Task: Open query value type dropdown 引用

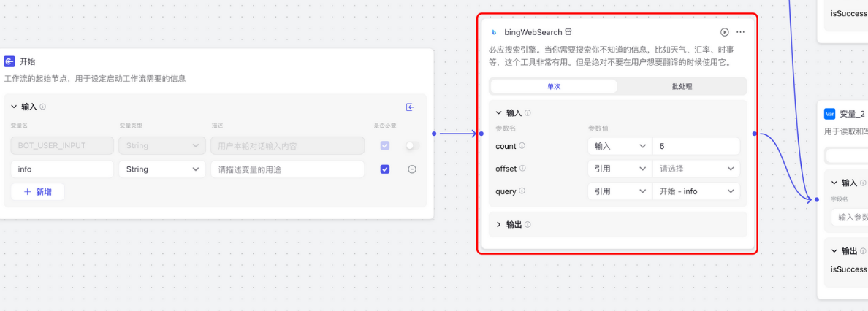Action: pyautogui.click(x=620, y=191)
